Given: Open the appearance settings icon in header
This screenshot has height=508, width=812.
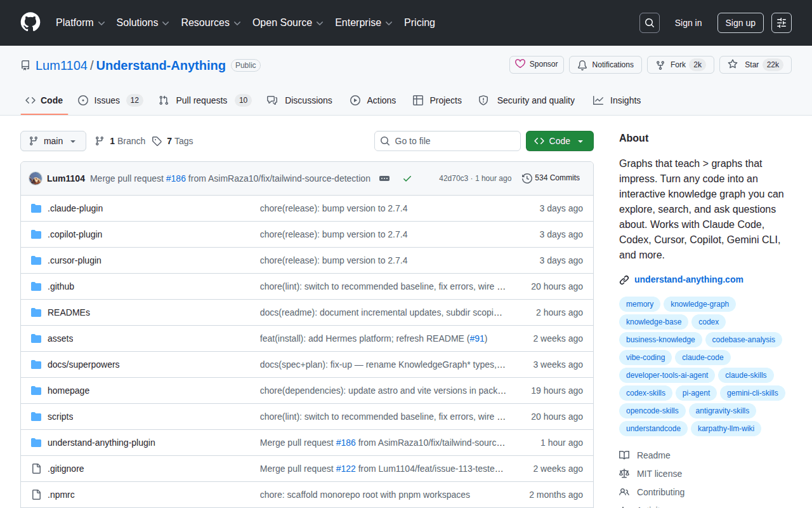Looking at the screenshot, I should point(782,23).
